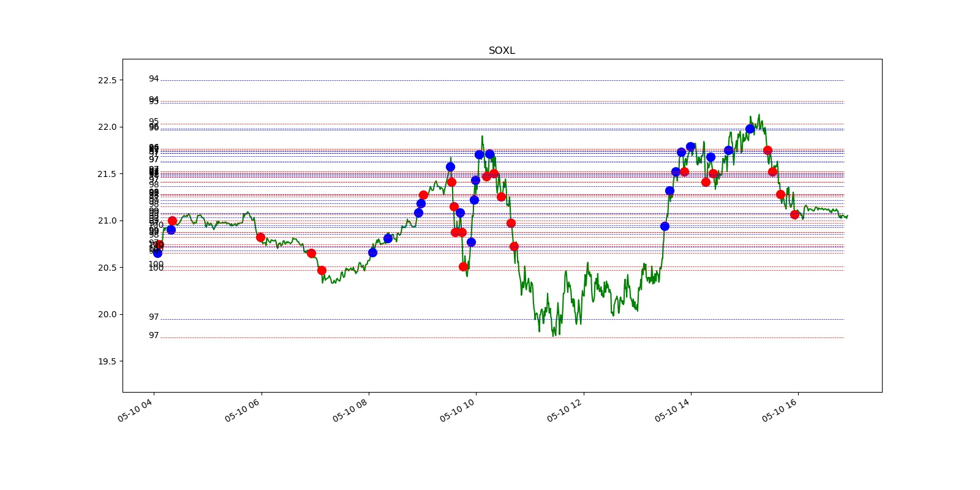The height and width of the screenshot is (490, 980).
Task: Click the blue marker at 05-10 08
Action: point(372,252)
